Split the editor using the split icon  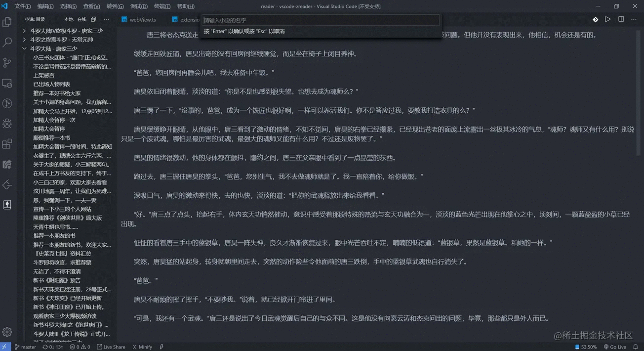pos(621,19)
